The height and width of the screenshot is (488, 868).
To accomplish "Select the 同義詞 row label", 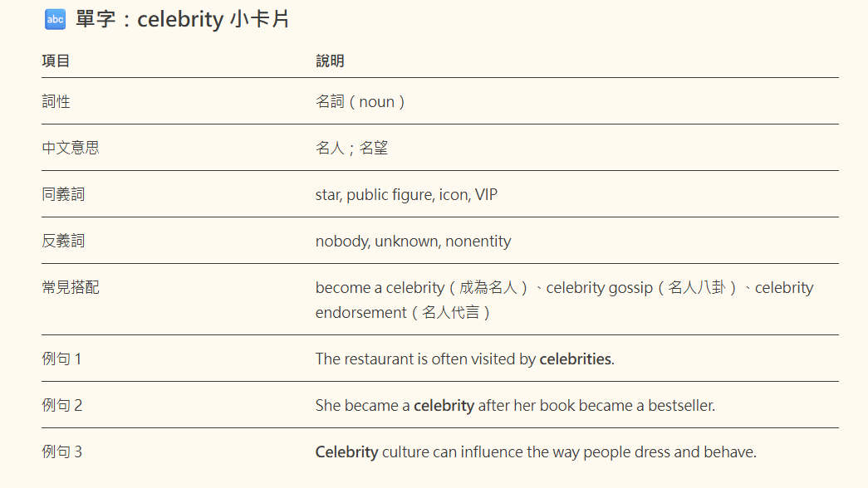I will (63, 195).
